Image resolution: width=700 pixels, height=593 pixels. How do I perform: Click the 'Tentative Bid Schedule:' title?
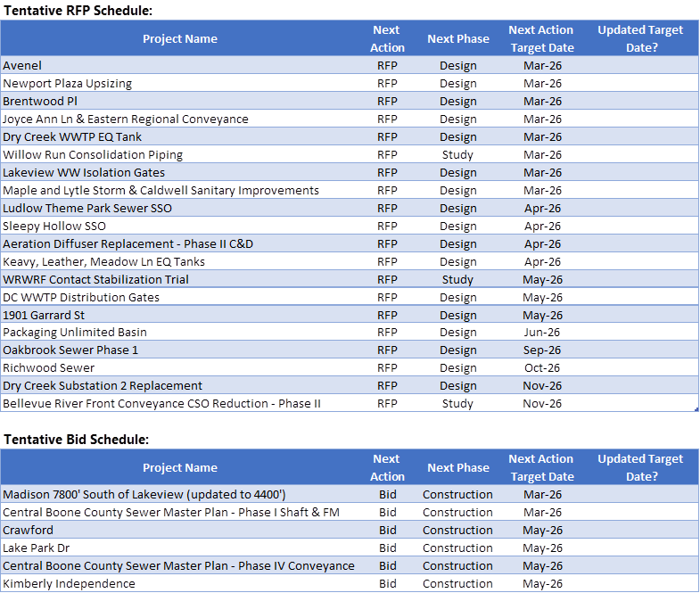pyautogui.click(x=76, y=439)
